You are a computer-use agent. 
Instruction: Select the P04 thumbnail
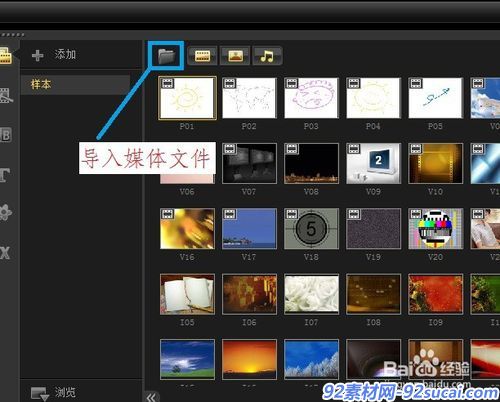[x=373, y=98]
